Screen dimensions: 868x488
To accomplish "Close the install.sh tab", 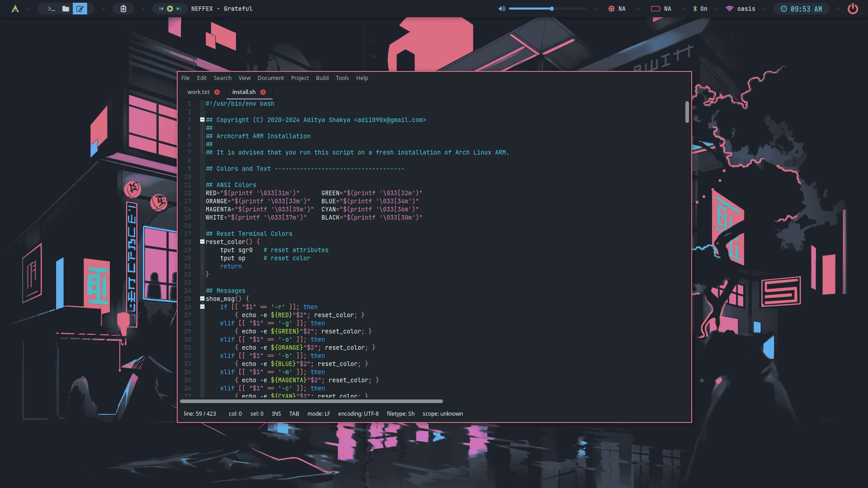I will pos(263,92).
